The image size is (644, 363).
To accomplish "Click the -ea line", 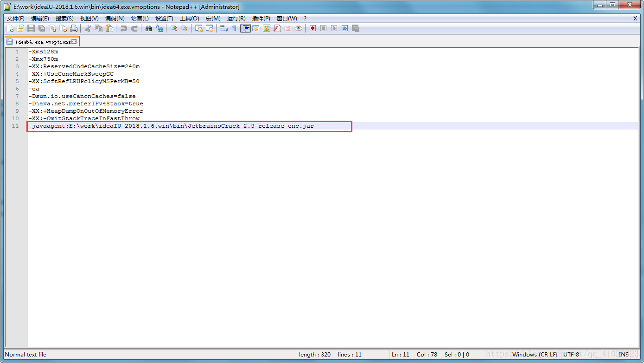I will point(34,89).
